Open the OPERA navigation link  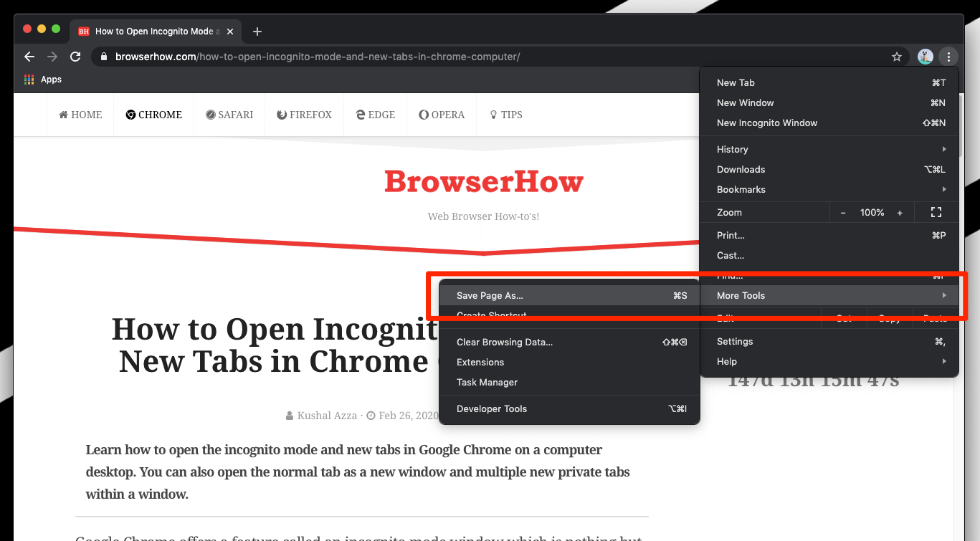point(442,115)
